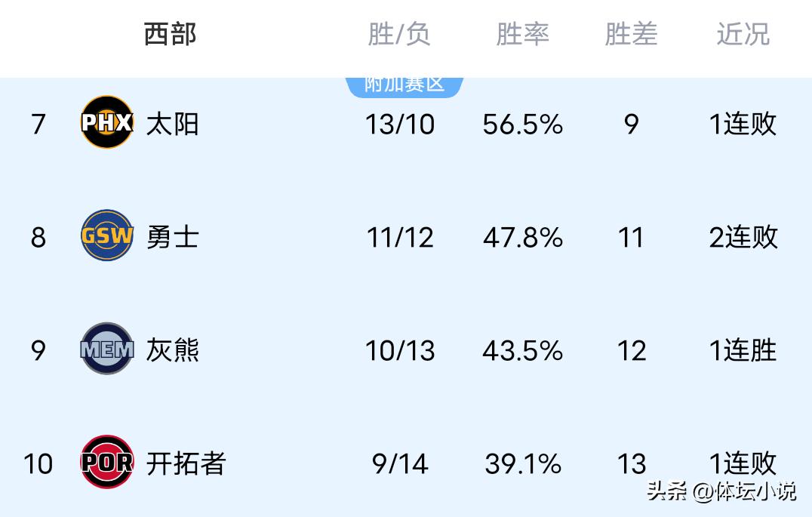Open the 太阳 team name link
812x517 pixels.
pos(173,124)
